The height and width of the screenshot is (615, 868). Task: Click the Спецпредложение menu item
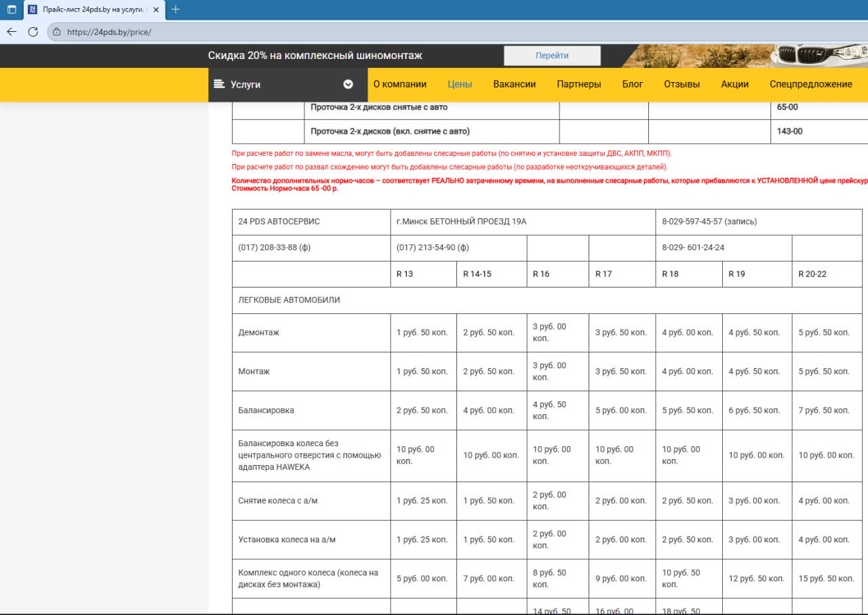(x=810, y=84)
